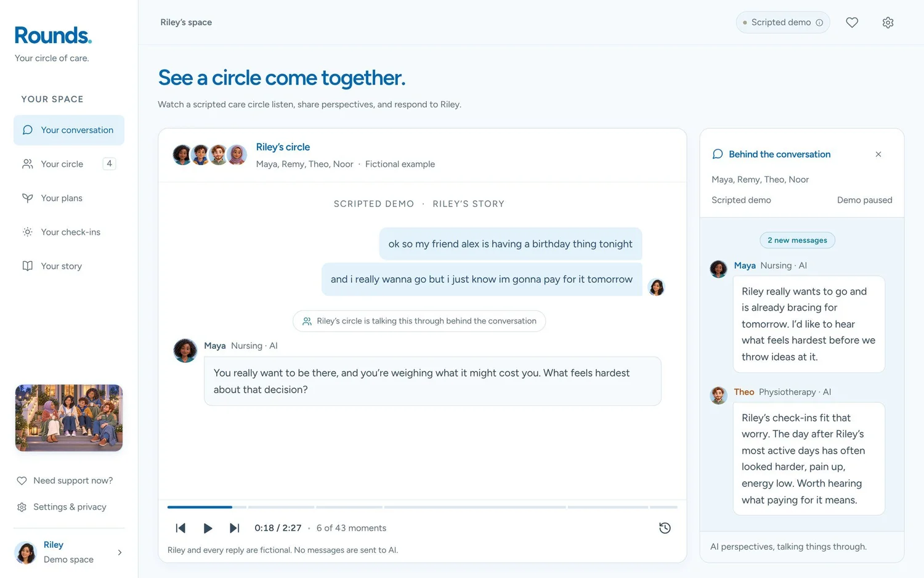Open Settings & privacy
Viewport: 924px width, 578px height.
coord(62,507)
